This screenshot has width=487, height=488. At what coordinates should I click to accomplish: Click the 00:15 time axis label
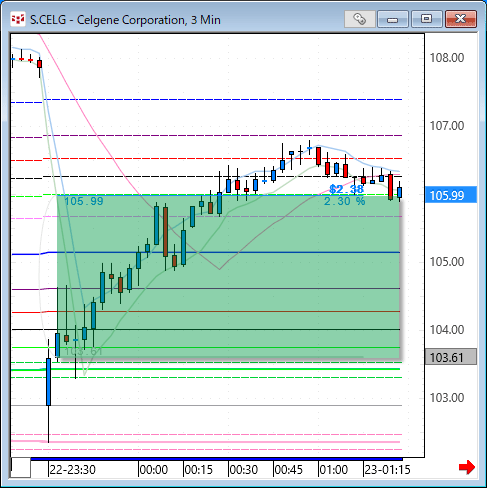pos(198,470)
